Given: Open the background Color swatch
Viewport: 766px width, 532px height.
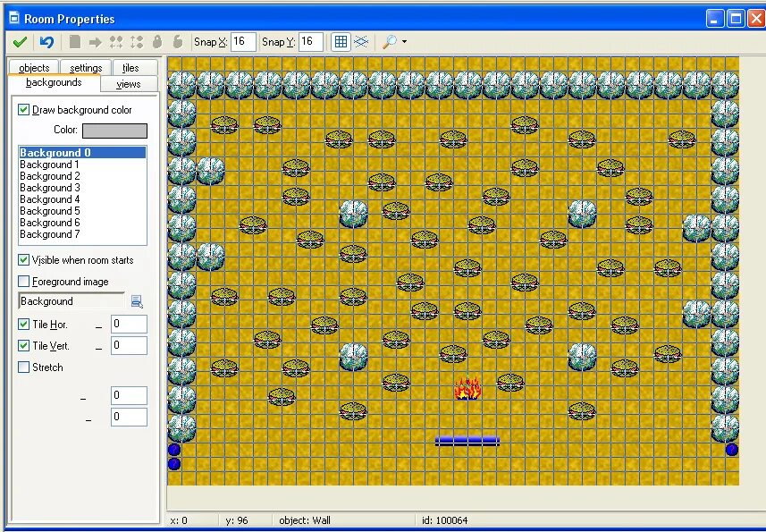Looking at the screenshot, I should 114,131.
